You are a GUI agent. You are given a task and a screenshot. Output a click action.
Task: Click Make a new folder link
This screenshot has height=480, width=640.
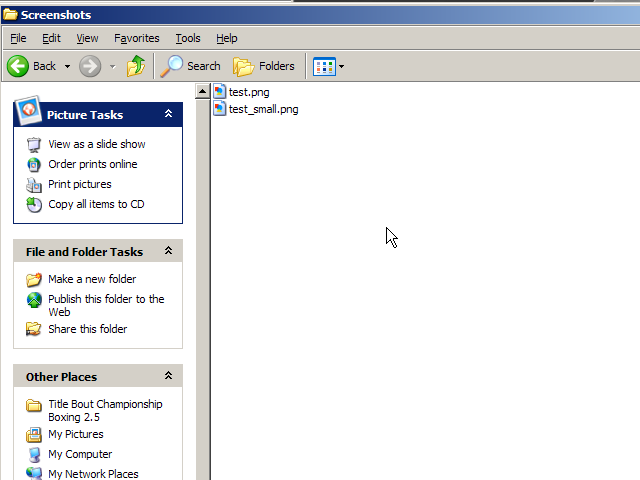coord(92,279)
